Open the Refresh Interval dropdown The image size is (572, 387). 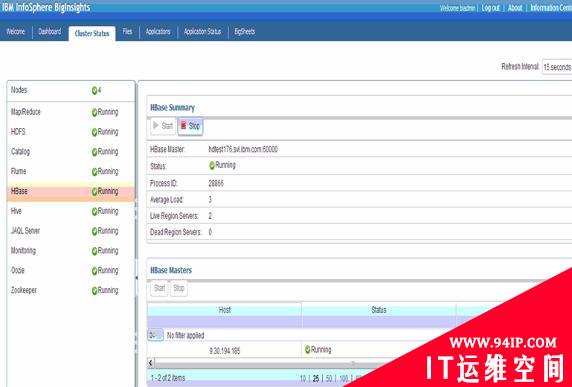(x=557, y=67)
